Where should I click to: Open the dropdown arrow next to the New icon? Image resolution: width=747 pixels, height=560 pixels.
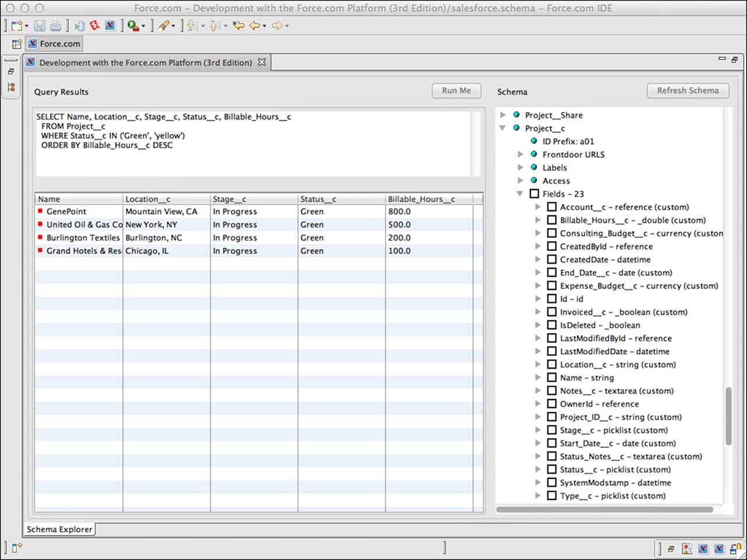pos(27,26)
